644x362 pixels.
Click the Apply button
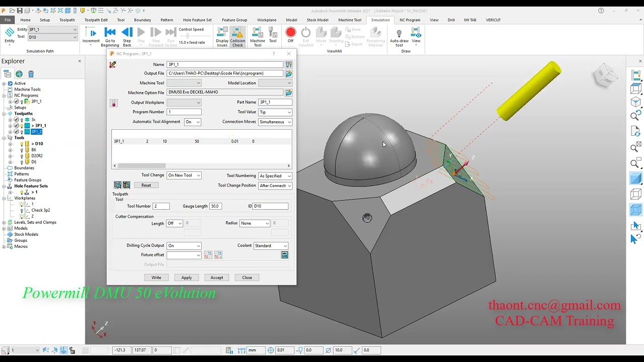point(187,278)
